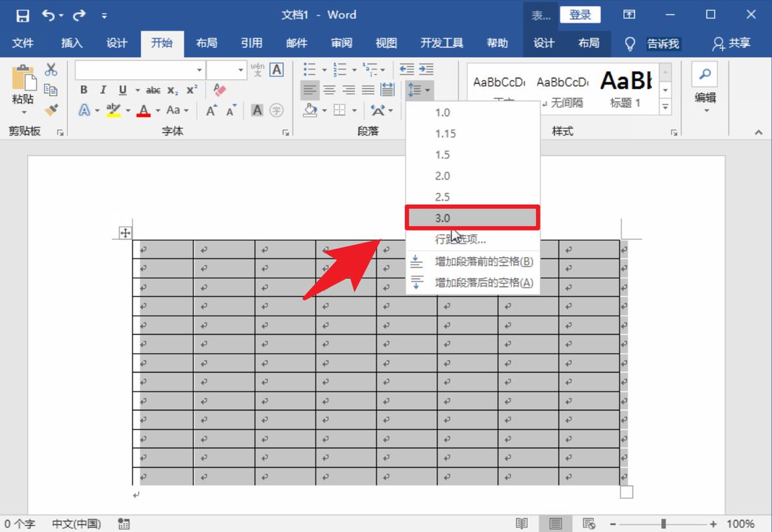Click the Clear Formatting eraser icon
Viewport: 772px width, 532px height.
click(220, 90)
